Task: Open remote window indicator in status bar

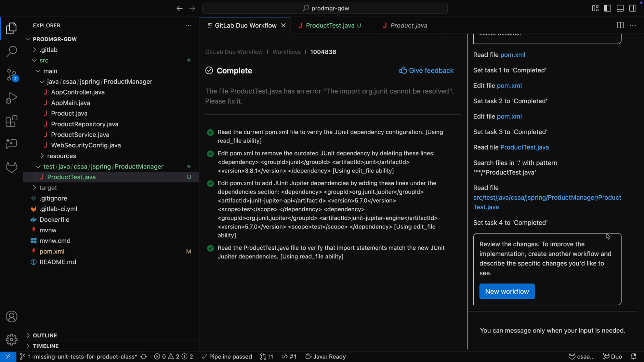Action: [8, 357]
